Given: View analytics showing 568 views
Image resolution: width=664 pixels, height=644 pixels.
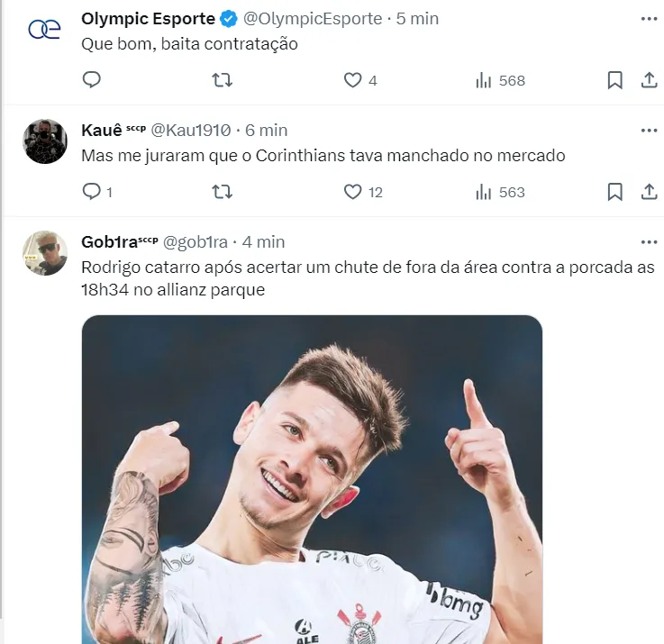Looking at the screenshot, I should pyautogui.click(x=500, y=80).
